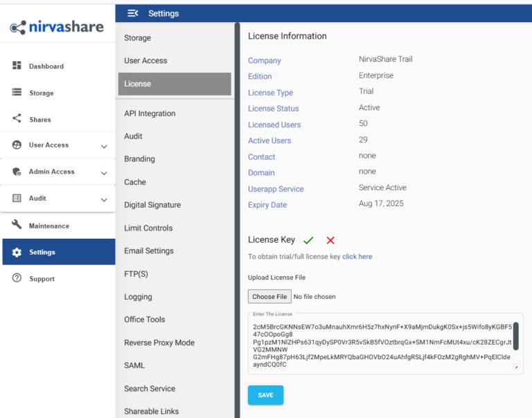
Task: Expand the Audit chevron in sidebar
Action: 104,200
